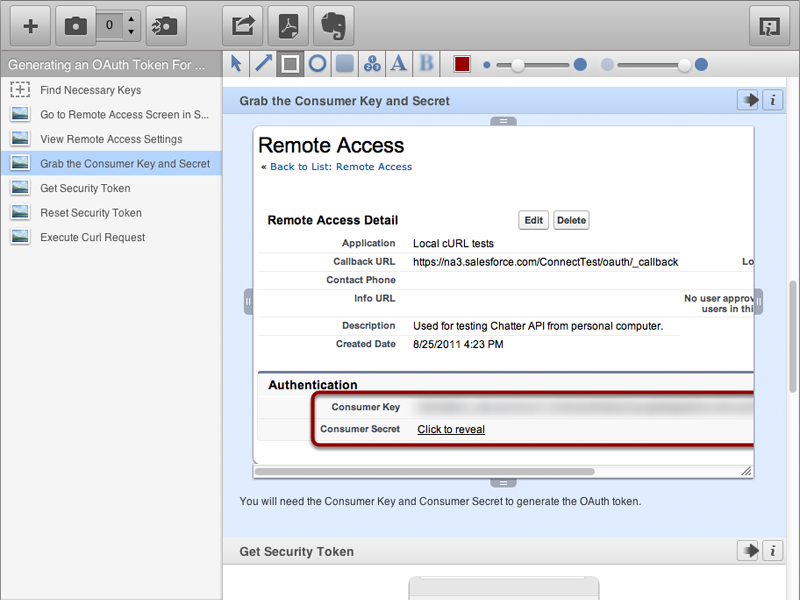Screen dimensions: 800x600
Task: Select Find Necessary Keys step
Action: click(111, 90)
